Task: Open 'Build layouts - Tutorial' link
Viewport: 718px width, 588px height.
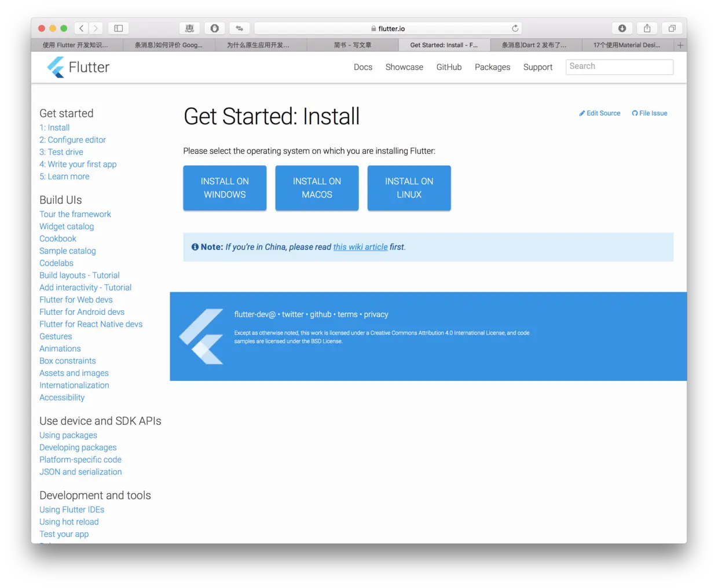Action: (79, 275)
